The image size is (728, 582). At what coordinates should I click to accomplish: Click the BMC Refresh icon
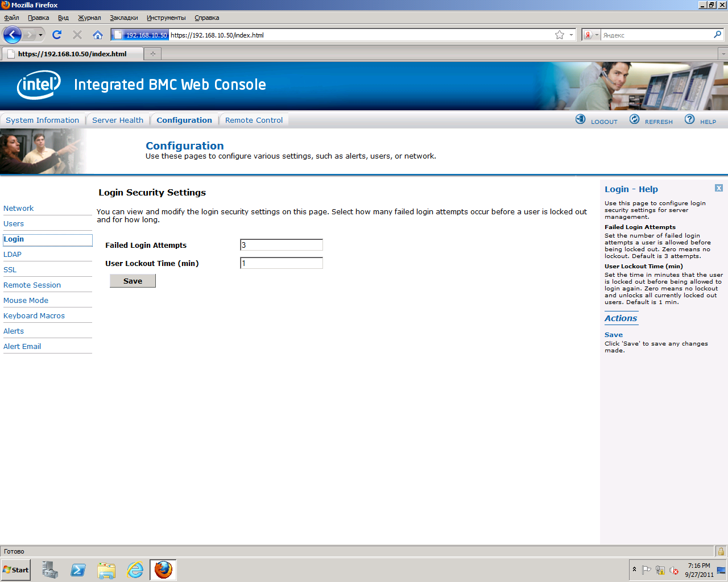(x=634, y=119)
